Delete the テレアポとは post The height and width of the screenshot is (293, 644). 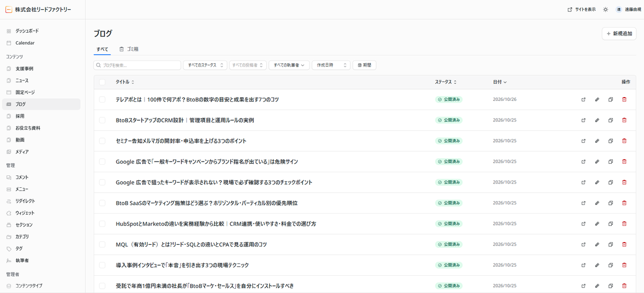tap(624, 99)
